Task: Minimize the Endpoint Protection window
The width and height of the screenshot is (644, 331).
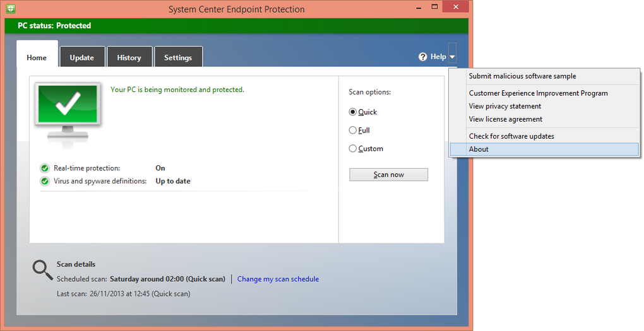Action: [x=419, y=8]
